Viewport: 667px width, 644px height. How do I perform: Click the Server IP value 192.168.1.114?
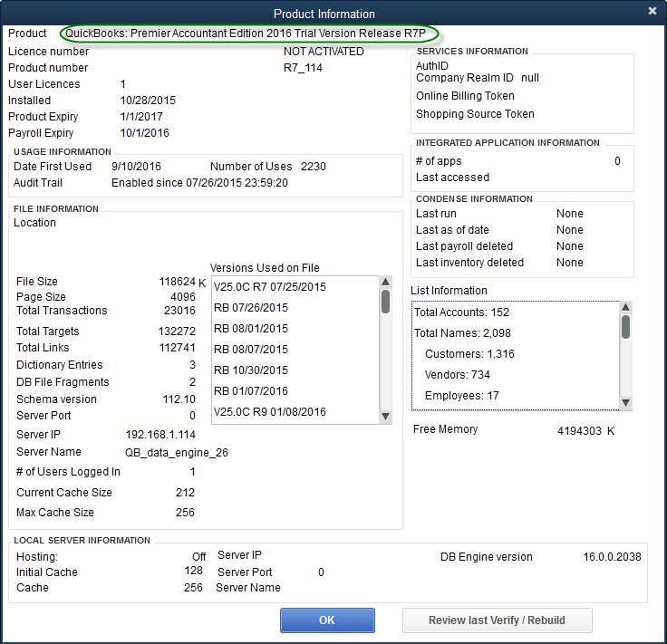tap(160, 435)
